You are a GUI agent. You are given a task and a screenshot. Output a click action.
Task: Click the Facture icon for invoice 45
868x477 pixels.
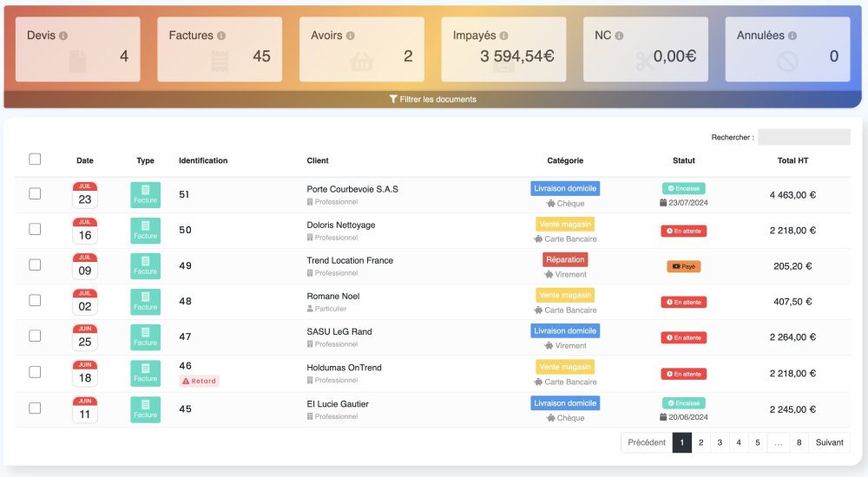[x=146, y=409]
